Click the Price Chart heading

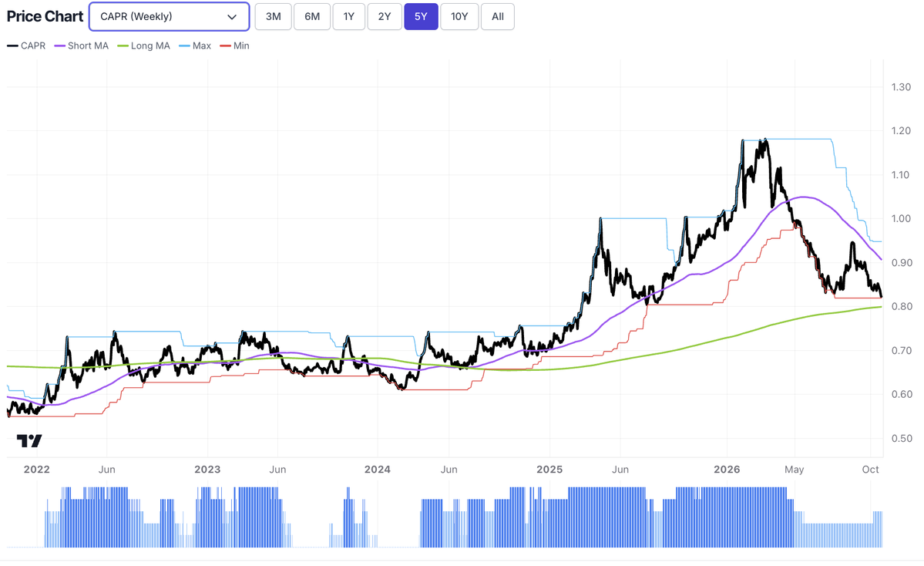45,16
